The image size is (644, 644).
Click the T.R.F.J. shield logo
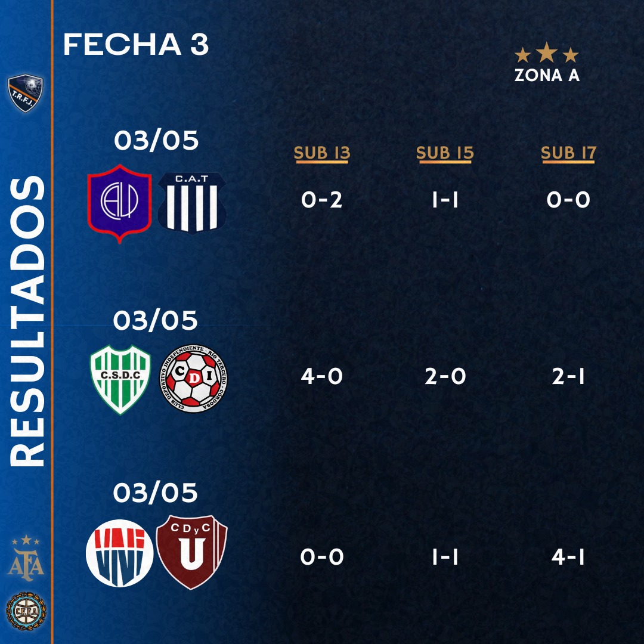click(x=25, y=94)
